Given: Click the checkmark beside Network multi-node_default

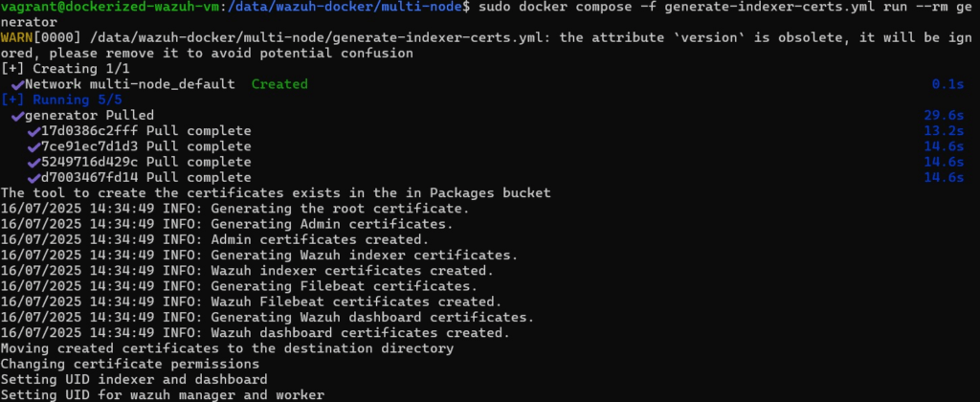Looking at the screenshot, I should pyautogui.click(x=18, y=84).
